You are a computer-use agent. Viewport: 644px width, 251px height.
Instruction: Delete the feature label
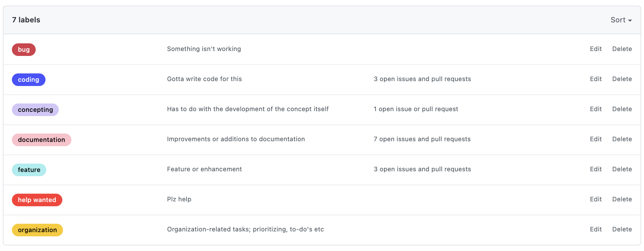pyautogui.click(x=622, y=169)
